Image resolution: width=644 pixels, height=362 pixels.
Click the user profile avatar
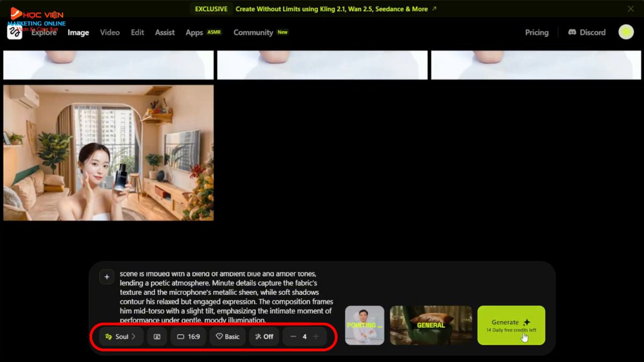pos(626,32)
